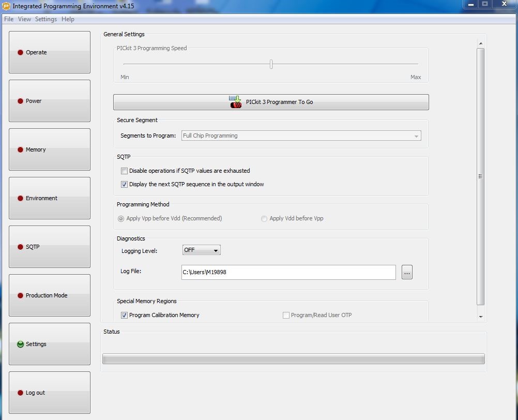Uncheck Display the next SQTP sequence
The height and width of the screenshot is (420, 518).
pos(124,184)
